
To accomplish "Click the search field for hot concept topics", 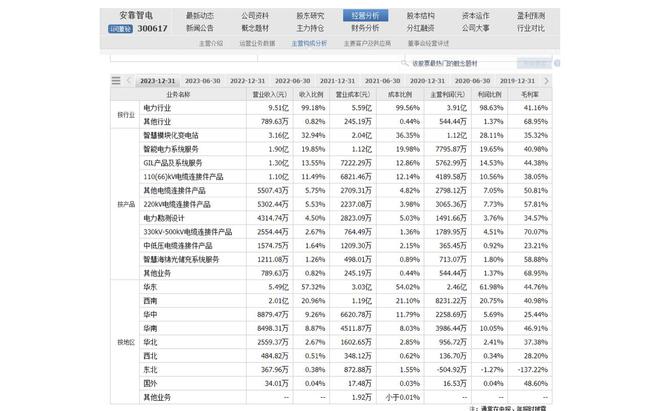I will [x=459, y=63].
